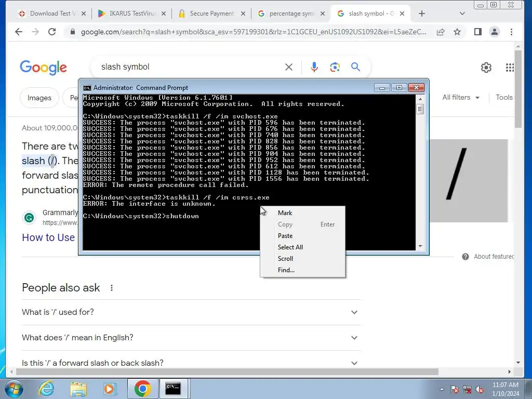This screenshot has width=532, height=399.
Task: Open Action Center flag in tray
Action: (454, 390)
